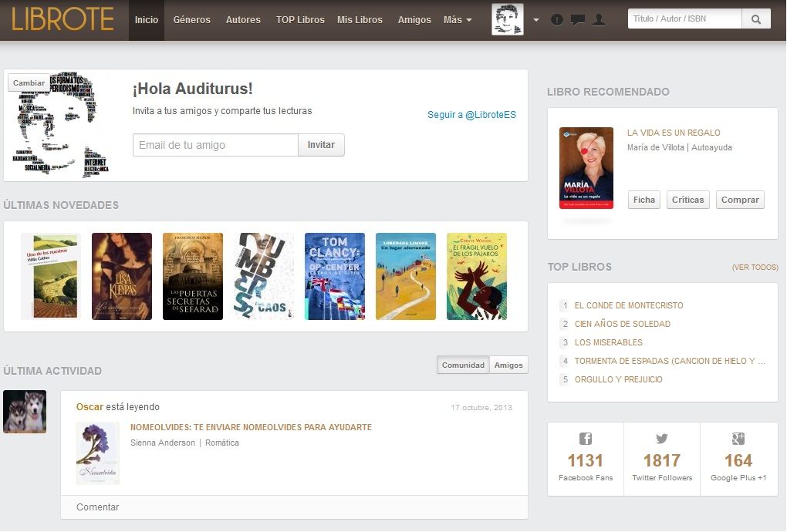Switch activity feed to Comunidad

click(463, 365)
